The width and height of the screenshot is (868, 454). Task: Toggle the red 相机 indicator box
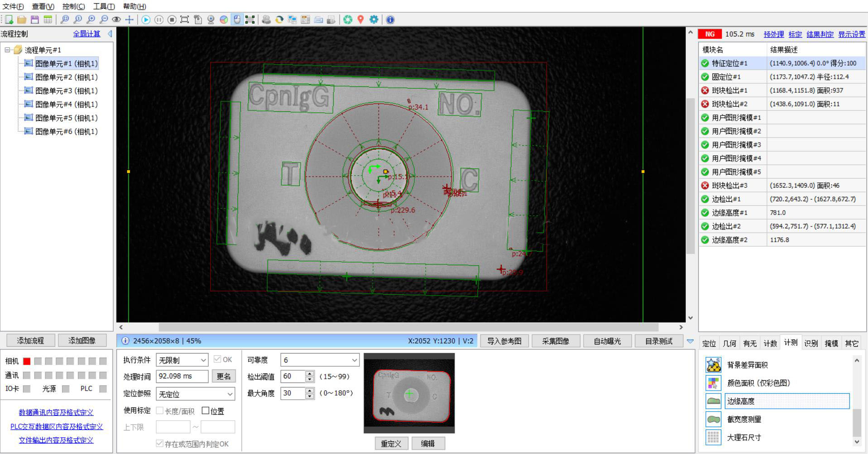click(x=27, y=361)
